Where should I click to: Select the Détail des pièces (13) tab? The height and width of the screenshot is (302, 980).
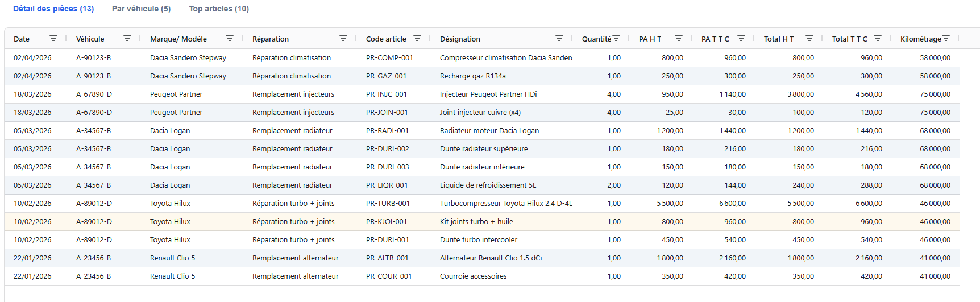pyautogui.click(x=53, y=9)
